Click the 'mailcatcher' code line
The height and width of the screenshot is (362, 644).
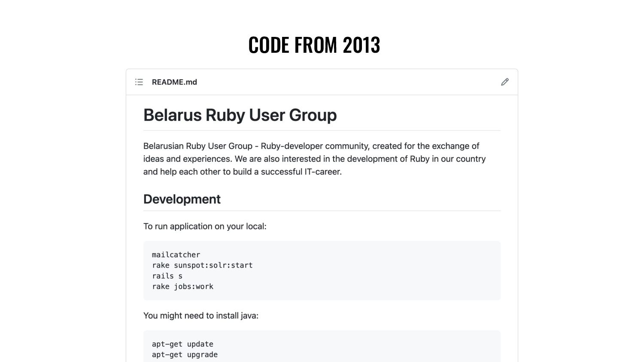point(176,255)
